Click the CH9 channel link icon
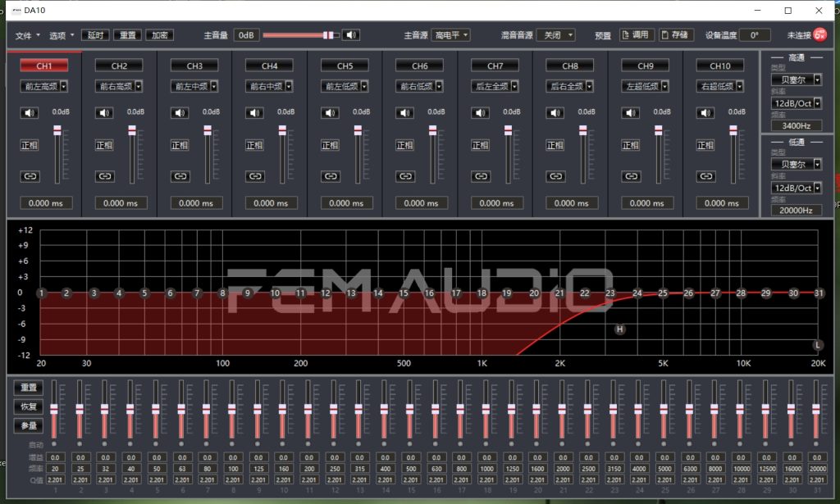This screenshot has width=840, height=504. tap(632, 176)
